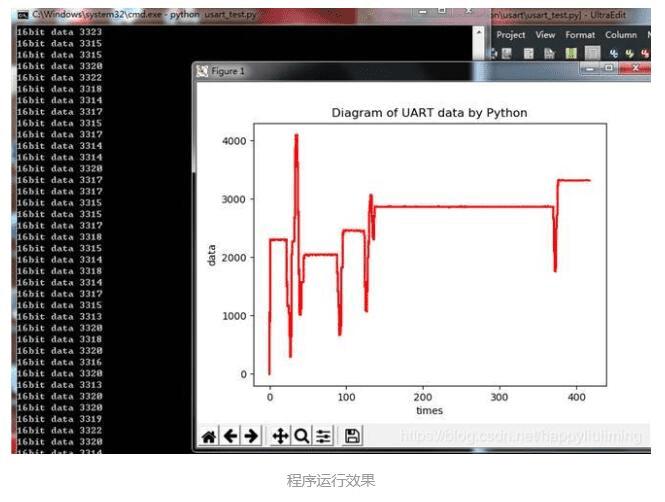The image size is (665, 502).
Task: Activate the Pan axes tool
Action: coord(280,436)
